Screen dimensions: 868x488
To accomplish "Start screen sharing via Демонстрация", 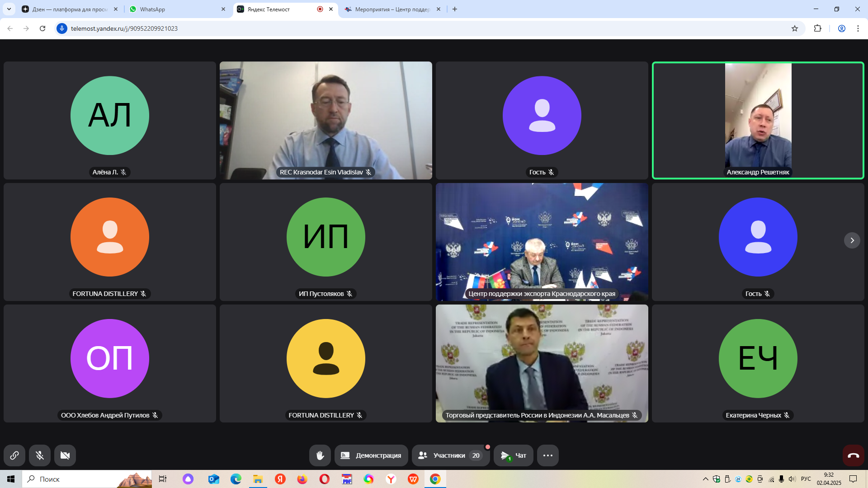I will coord(371,455).
